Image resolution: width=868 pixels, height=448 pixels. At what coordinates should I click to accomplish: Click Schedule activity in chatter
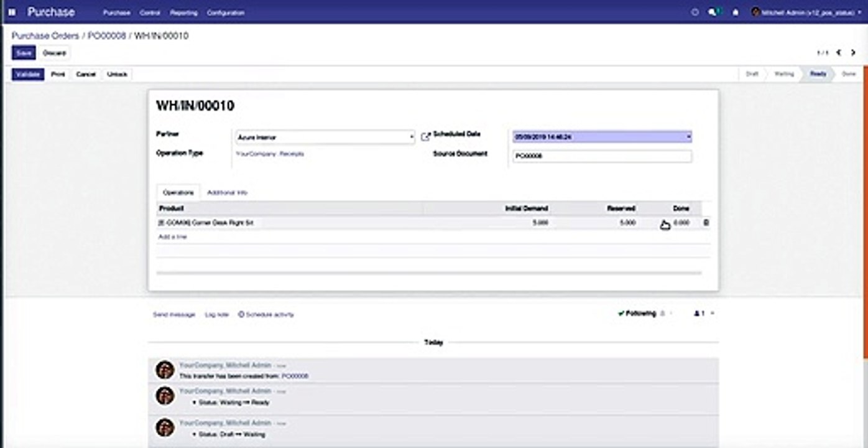click(x=266, y=315)
